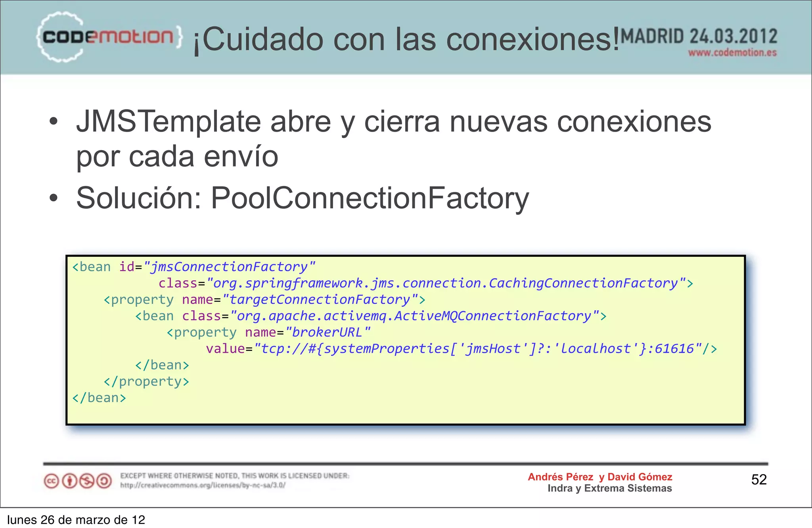
Task: Click the closing </property> tag
Action: tap(146, 381)
